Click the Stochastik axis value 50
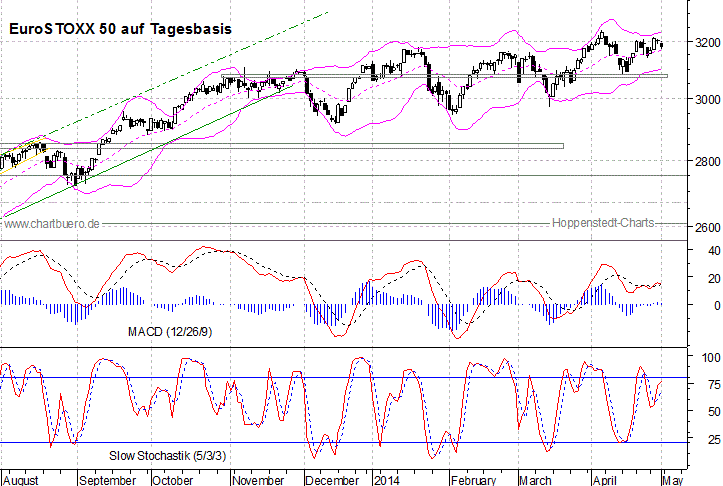Image resolution: width=723 pixels, height=486 pixels. point(714,411)
